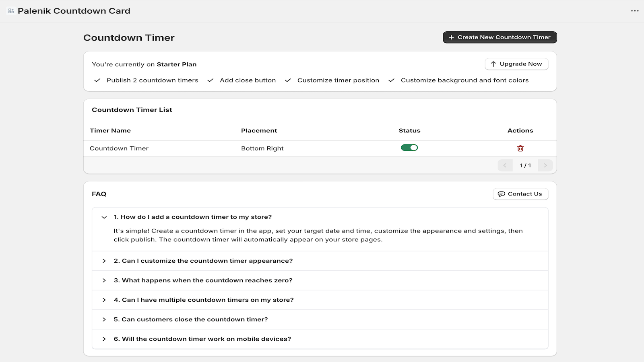Click the Bottom Right placement text
This screenshot has height=362, width=644.
tap(262, 148)
